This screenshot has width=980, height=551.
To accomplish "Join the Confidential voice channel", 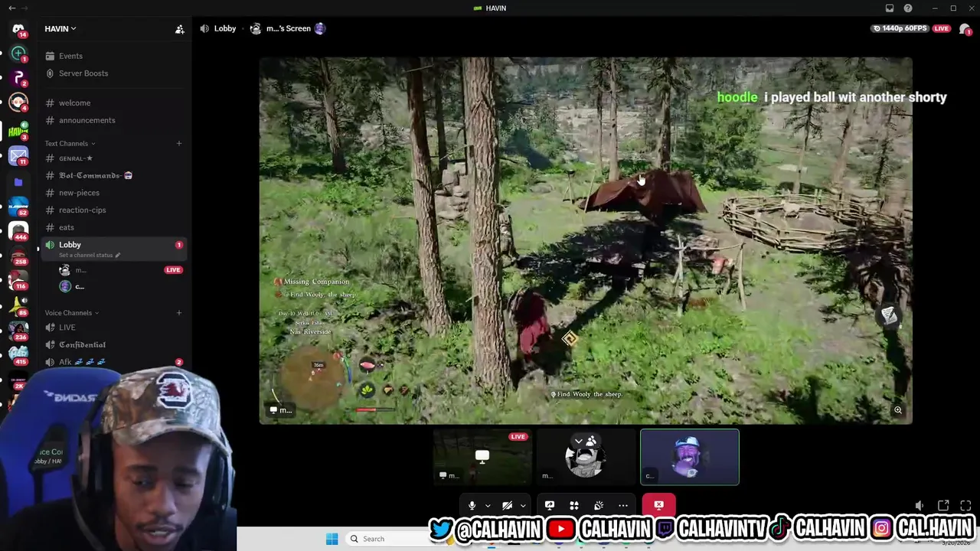I will [x=82, y=344].
